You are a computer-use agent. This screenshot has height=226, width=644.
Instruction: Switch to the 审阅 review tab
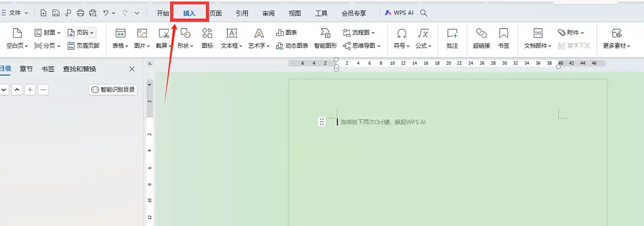[x=268, y=13]
